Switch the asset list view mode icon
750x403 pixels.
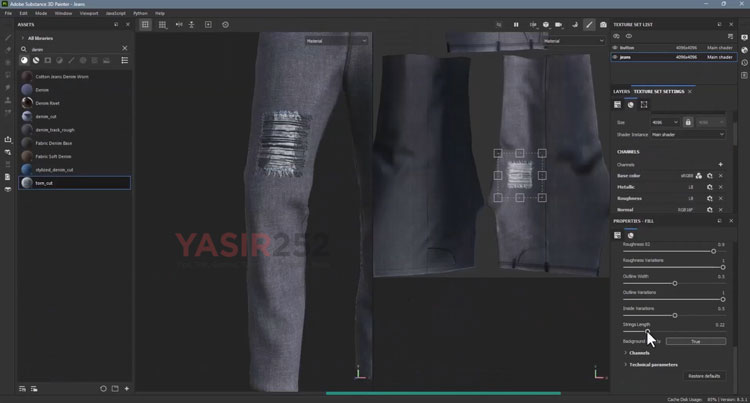click(x=125, y=60)
